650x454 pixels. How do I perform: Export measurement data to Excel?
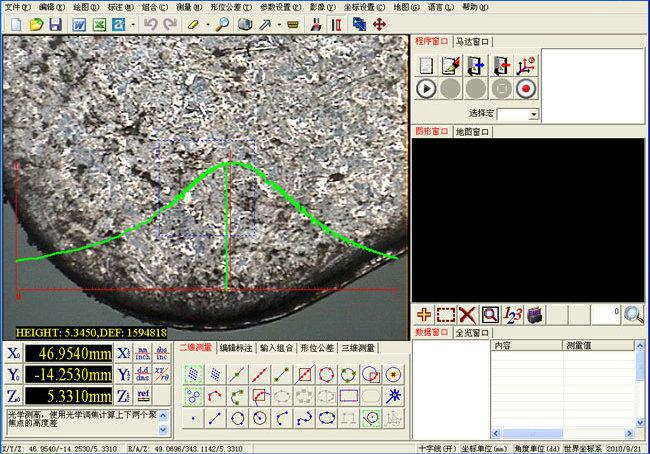tap(99, 23)
